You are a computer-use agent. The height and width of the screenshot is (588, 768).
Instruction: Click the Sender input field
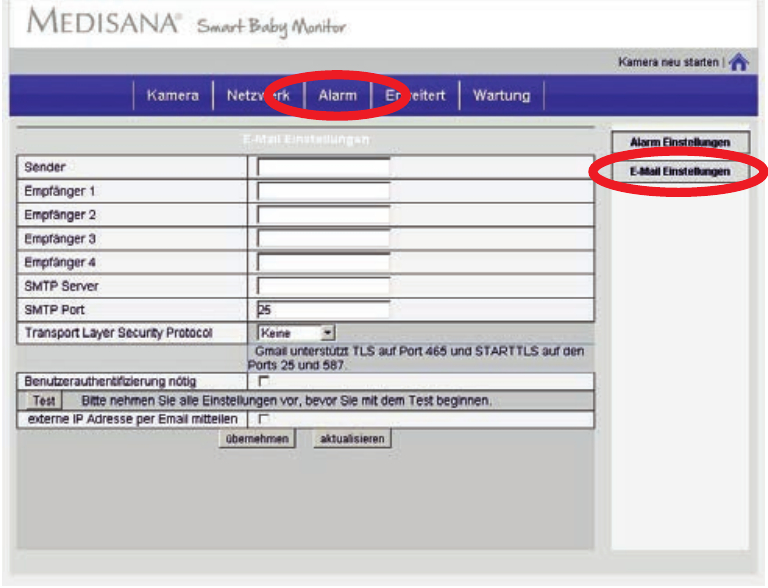tap(323, 167)
